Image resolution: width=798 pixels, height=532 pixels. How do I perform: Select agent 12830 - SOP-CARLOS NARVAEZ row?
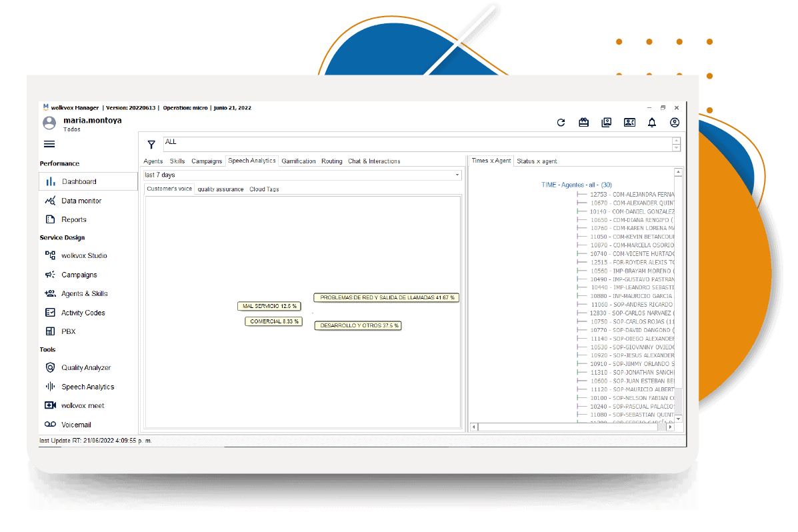(x=631, y=313)
